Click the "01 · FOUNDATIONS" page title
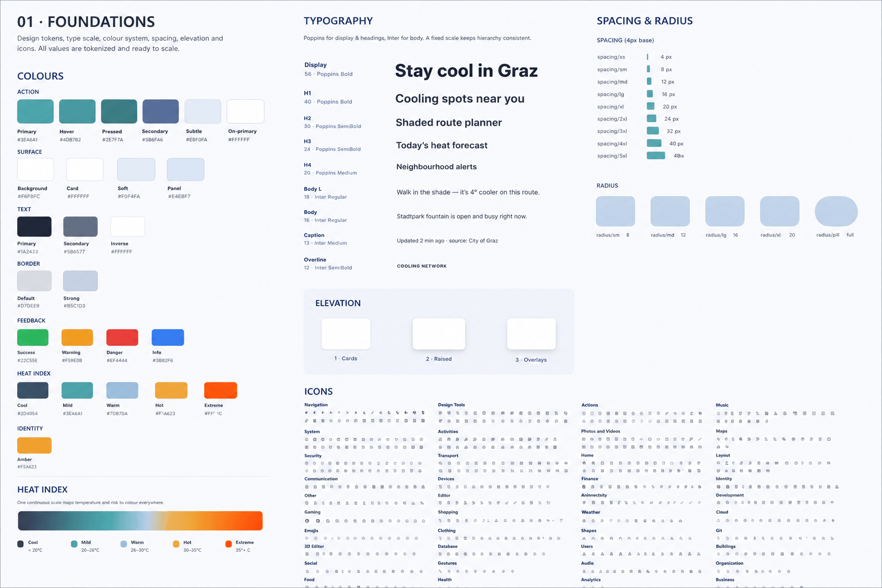Viewport: 882px width, 588px height. click(x=86, y=22)
